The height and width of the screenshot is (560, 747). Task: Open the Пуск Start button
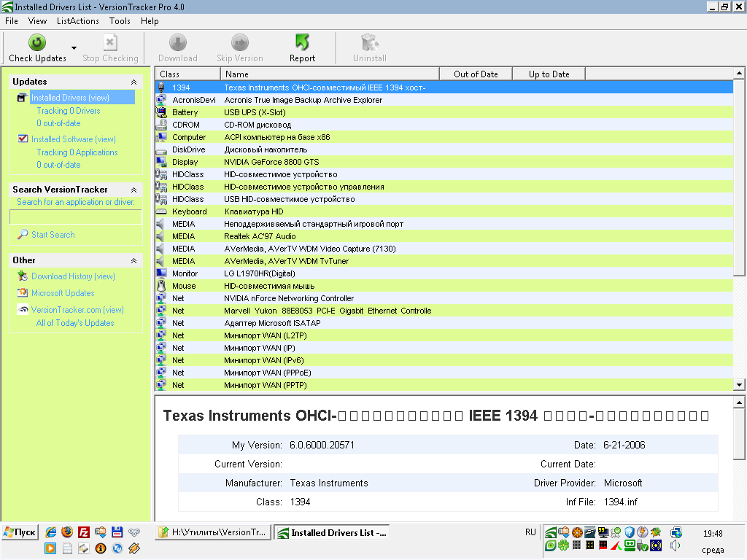click(20, 532)
